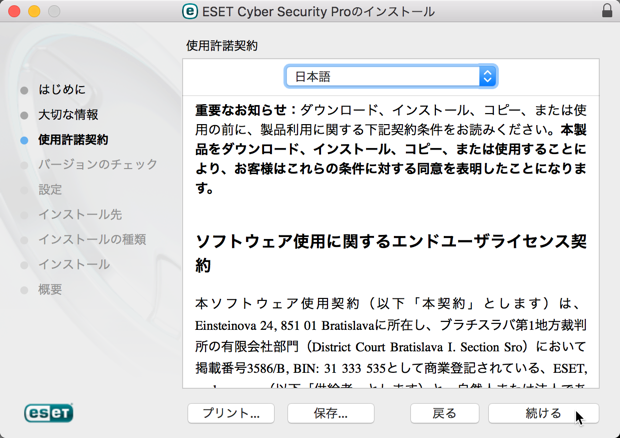Click the インストールの種類 step label
The image size is (620, 438).
pyautogui.click(x=92, y=239)
